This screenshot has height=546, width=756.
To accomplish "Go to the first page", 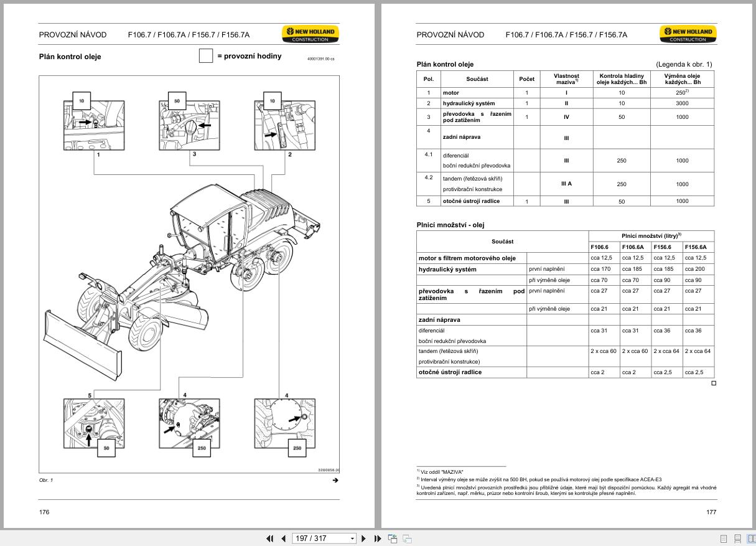I will coord(270,539).
